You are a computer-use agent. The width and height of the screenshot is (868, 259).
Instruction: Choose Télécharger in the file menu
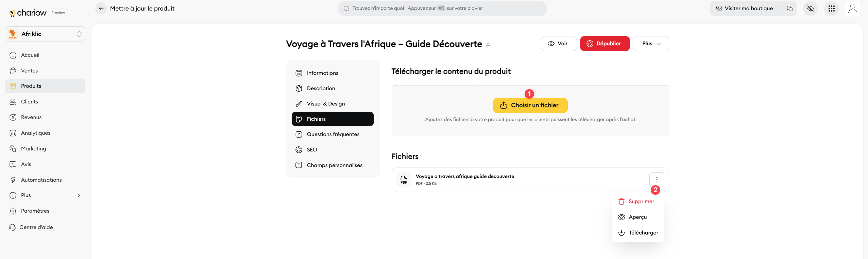coord(643,233)
